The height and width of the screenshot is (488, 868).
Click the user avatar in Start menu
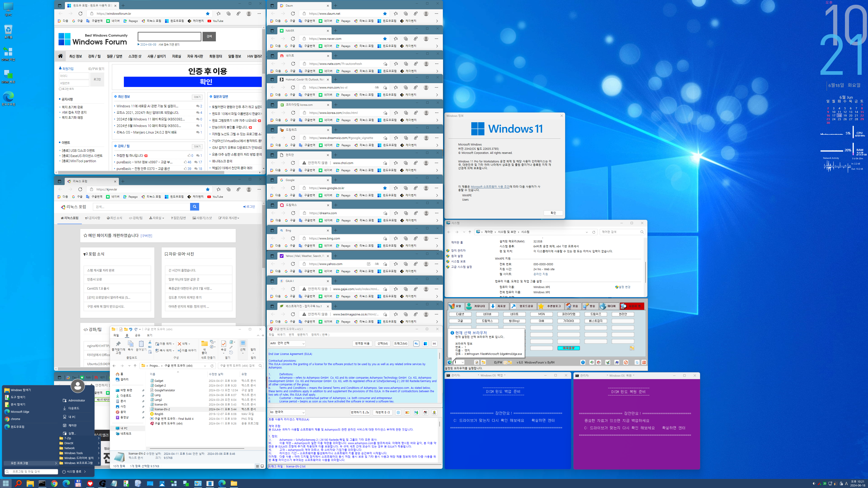pyautogui.click(x=78, y=386)
